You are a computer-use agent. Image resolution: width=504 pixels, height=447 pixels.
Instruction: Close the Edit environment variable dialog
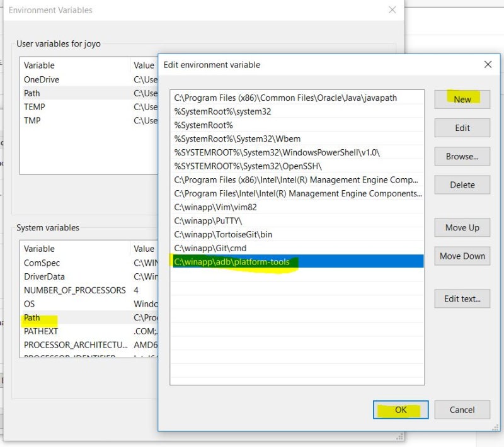coord(488,65)
